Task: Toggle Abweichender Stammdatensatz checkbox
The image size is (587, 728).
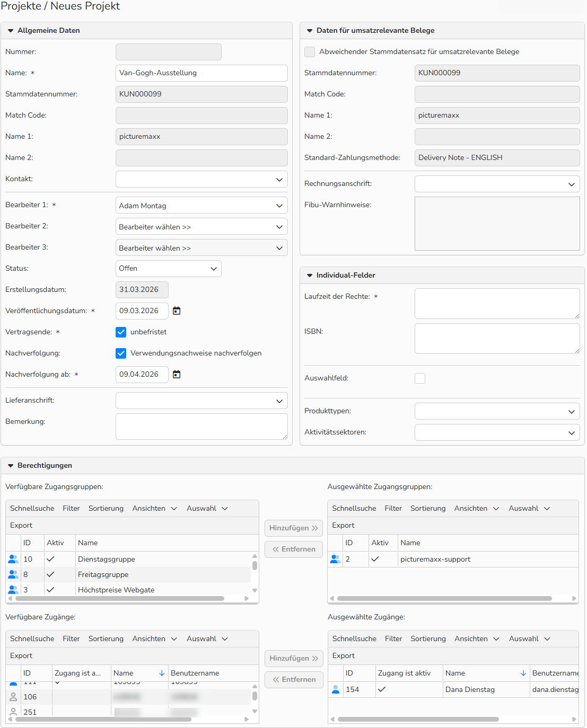Action: (x=310, y=52)
